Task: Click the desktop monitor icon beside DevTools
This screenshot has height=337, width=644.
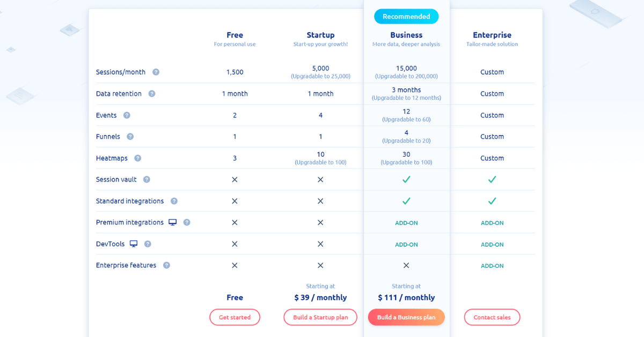Action: pos(134,244)
